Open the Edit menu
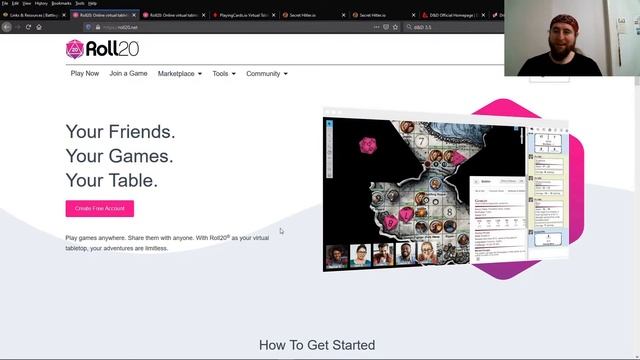The width and height of the screenshot is (640, 360). [15, 3]
